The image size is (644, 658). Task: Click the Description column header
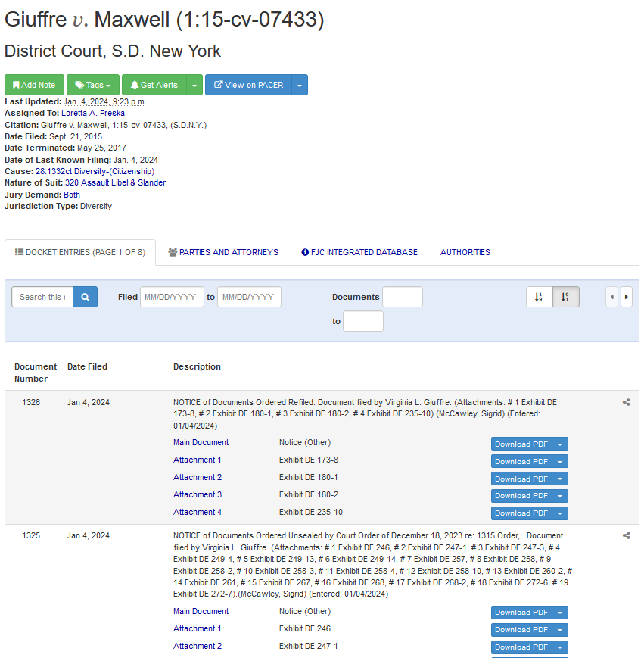pyautogui.click(x=197, y=366)
